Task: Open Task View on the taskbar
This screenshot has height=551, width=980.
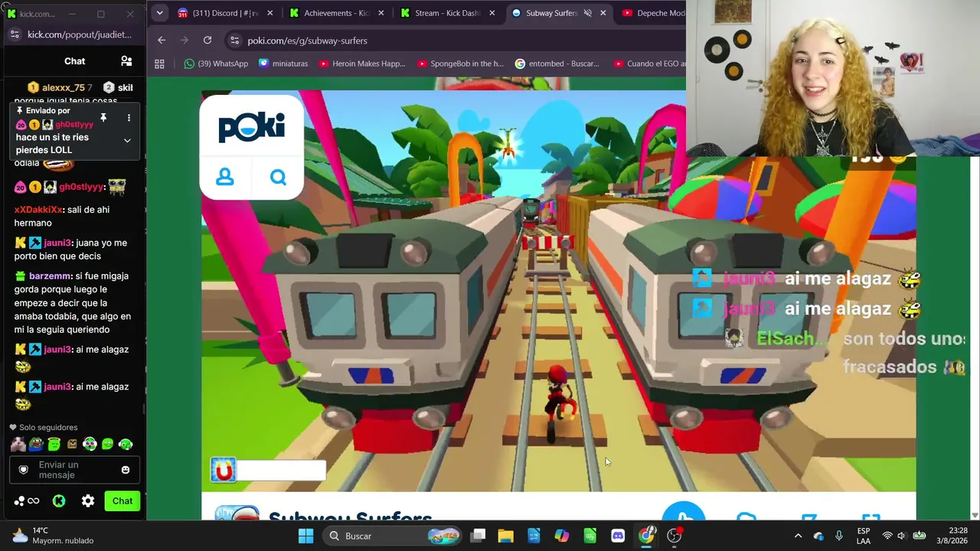Action: [478, 536]
